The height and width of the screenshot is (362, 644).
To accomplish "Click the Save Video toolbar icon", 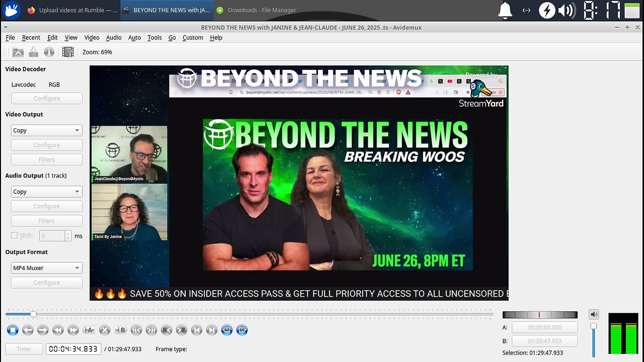I will (x=34, y=52).
